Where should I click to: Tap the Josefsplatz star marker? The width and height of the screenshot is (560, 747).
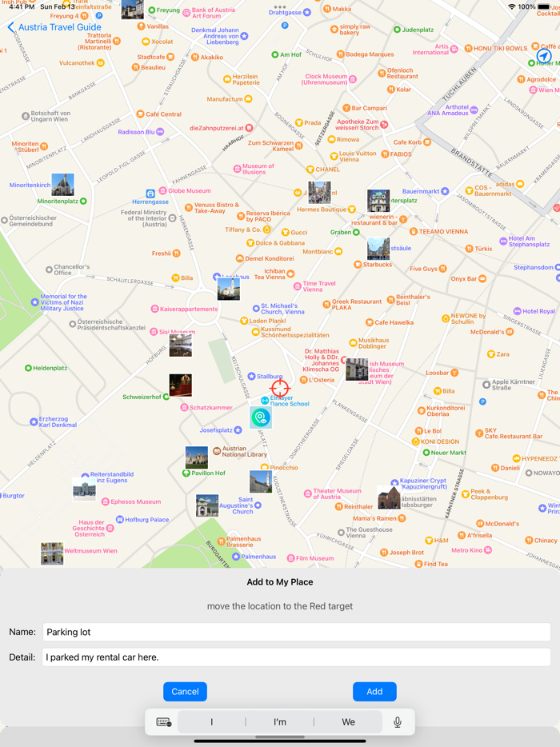click(x=238, y=429)
